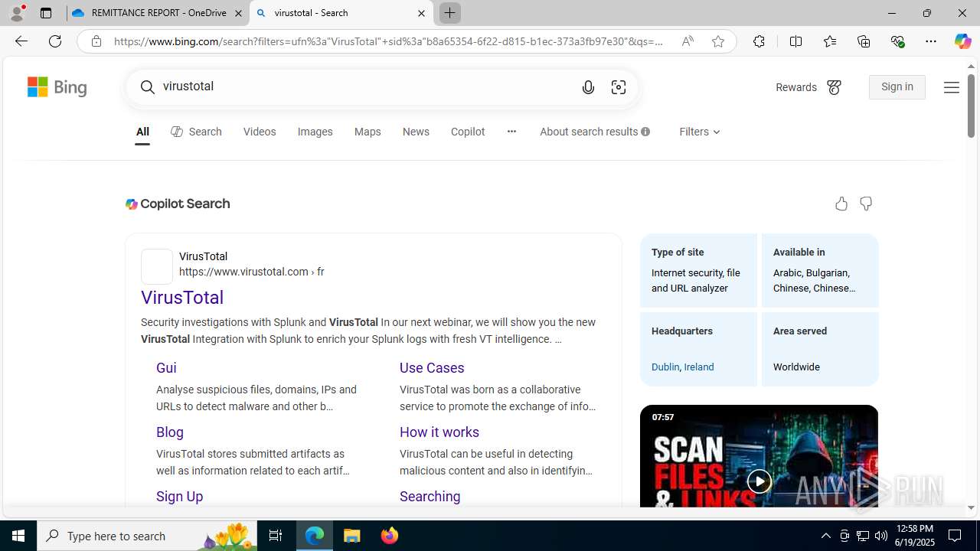Image resolution: width=980 pixels, height=551 pixels.
Task: Switch to the Search tab
Action: tap(196, 132)
